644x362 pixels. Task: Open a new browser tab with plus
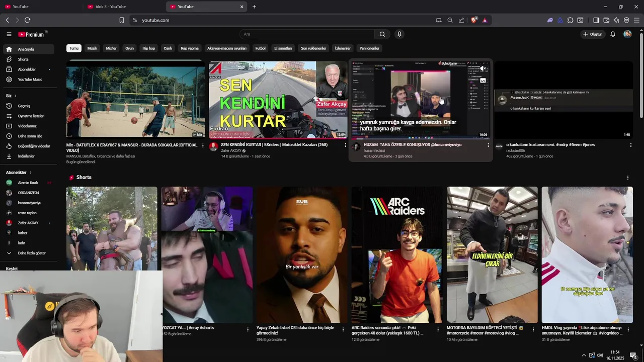pyautogui.click(x=254, y=7)
